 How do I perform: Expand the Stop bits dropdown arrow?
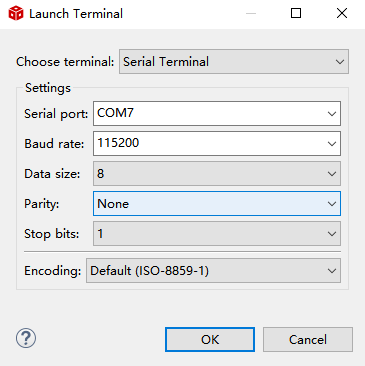click(332, 234)
